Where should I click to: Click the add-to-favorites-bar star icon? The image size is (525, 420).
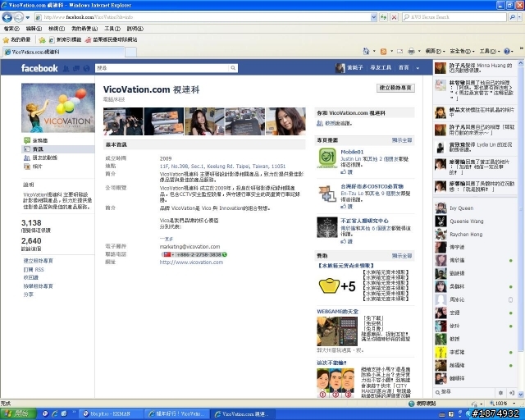pyautogui.click(x=42, y=40)
